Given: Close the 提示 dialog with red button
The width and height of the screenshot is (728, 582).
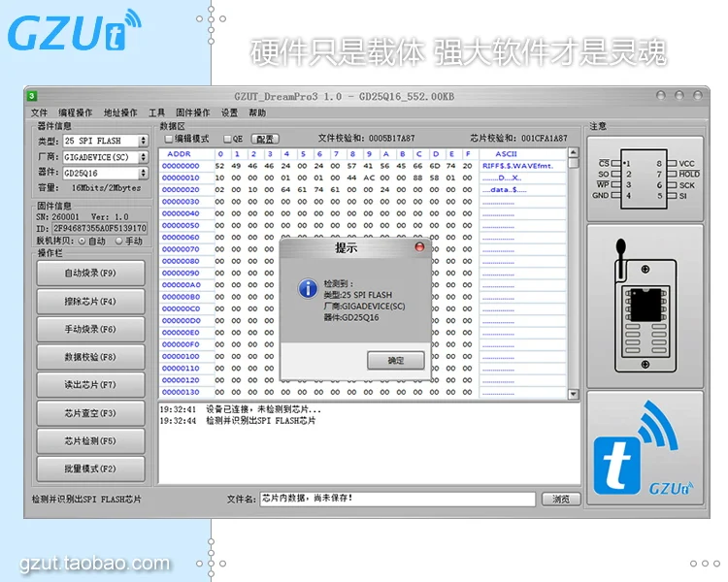Looking at the screenshot, I should [419, 247].
